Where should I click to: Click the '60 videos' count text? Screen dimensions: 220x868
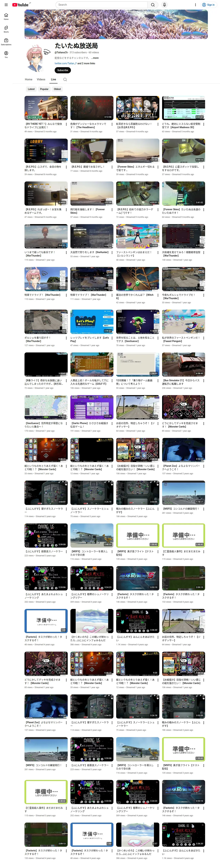coord(94,53)
